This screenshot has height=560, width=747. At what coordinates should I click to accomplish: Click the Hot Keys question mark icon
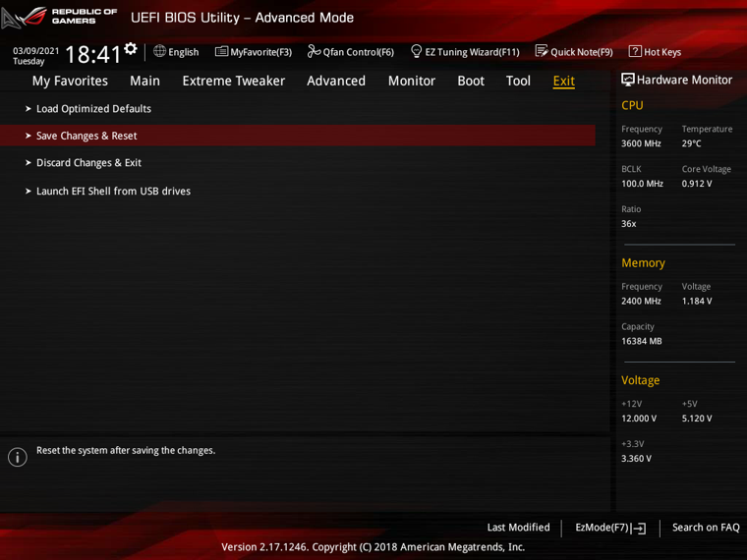click(635, 51)
